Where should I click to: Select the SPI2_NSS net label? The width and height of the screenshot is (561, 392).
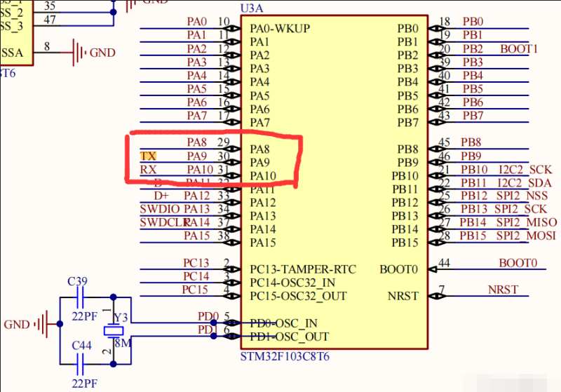(522, 196)
